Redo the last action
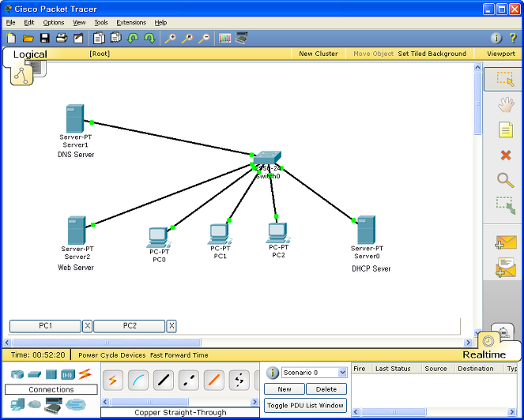The width and height of the screenshot is (524, 420). coord(149,38)
